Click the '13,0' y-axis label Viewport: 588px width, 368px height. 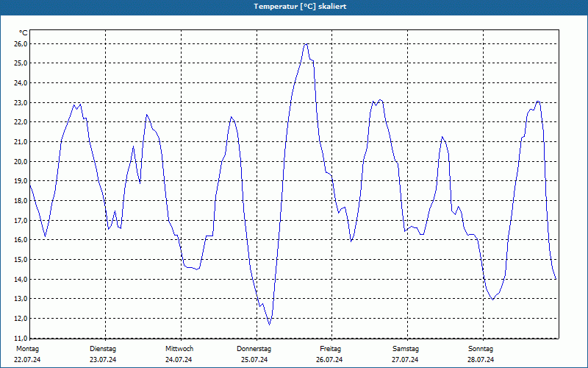[21, 299]
